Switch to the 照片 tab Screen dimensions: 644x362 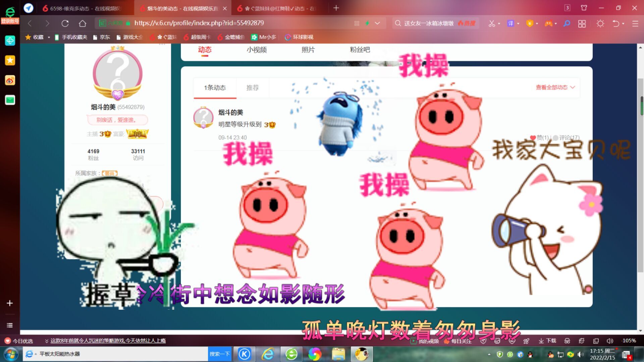(x=308, y=50)
